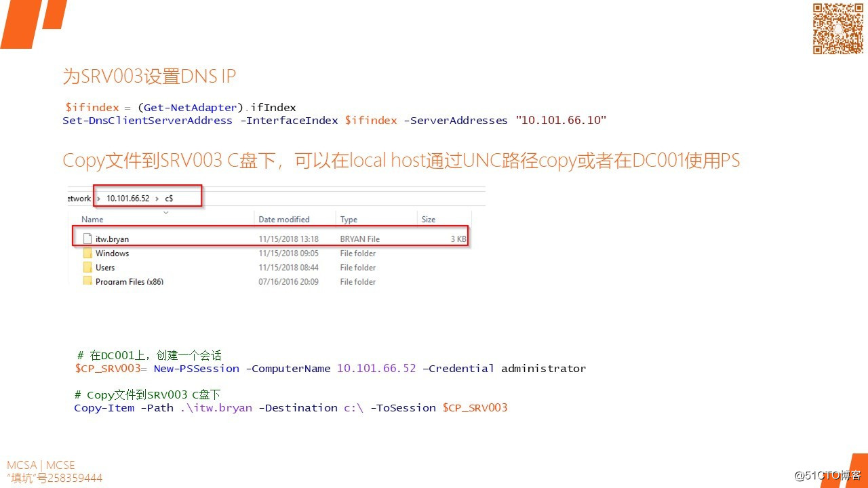The image size is (868, 488).
Task: Select the Windows folder name
Action: [x=112, y=253]
